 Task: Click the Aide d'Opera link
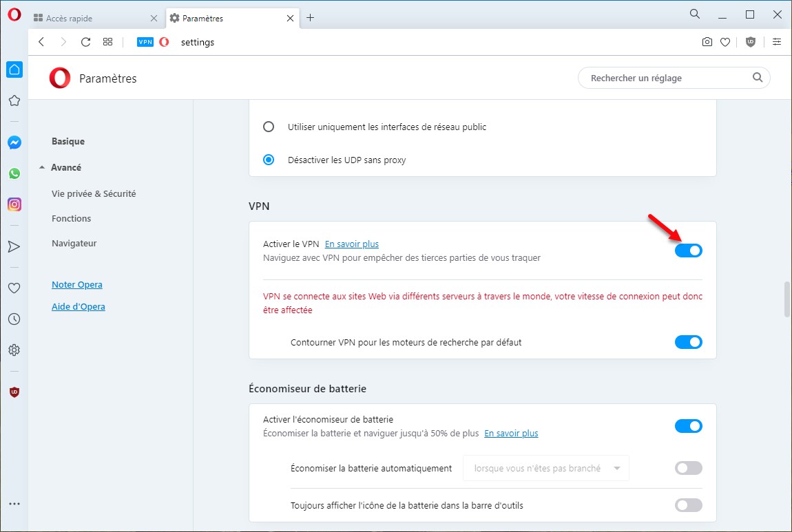pyautogui.click(x=78, y=307)
